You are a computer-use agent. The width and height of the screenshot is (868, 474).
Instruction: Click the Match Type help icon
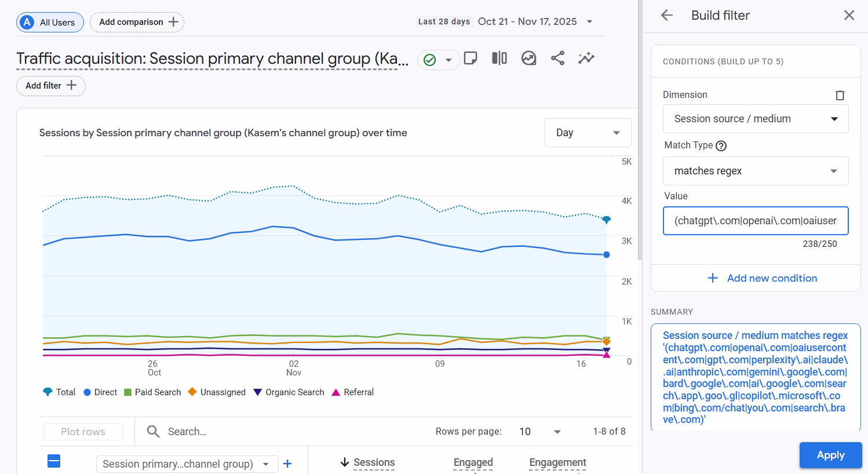(721, 146)
